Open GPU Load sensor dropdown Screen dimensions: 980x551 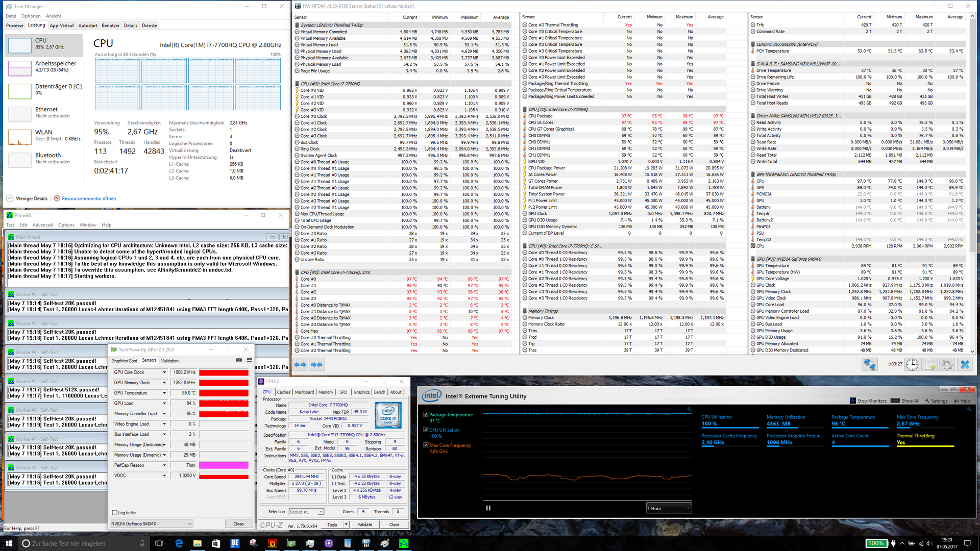(x=164, y=403)
